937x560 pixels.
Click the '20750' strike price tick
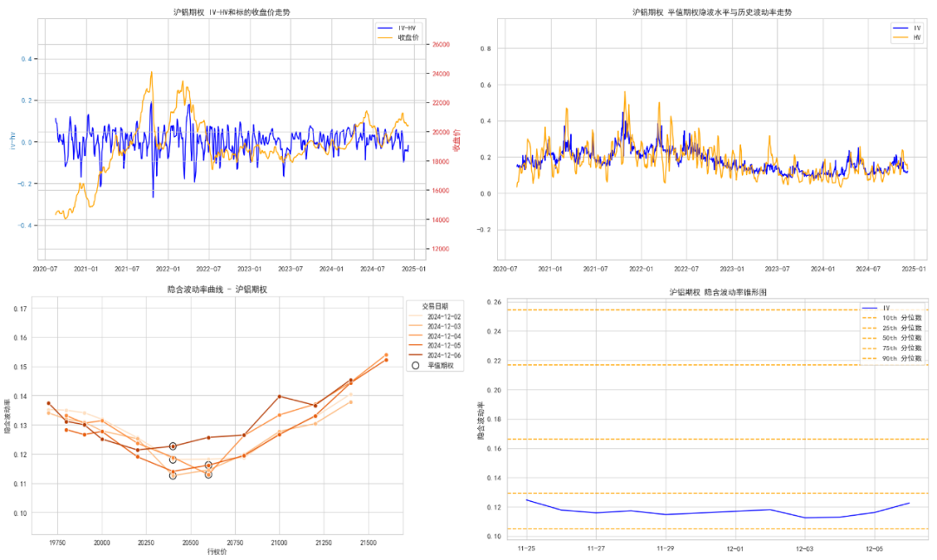(235, 543)
